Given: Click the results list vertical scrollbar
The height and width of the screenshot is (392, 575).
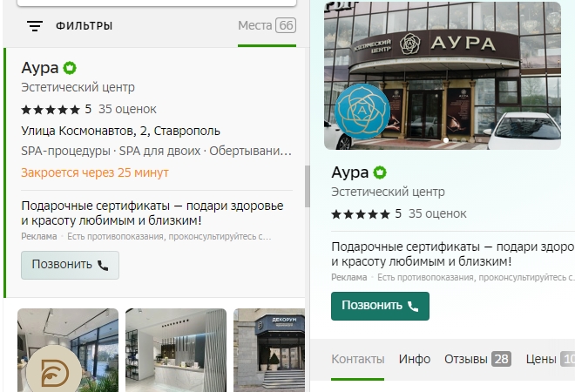Looking at the screenshot, I should click(307, 183).
